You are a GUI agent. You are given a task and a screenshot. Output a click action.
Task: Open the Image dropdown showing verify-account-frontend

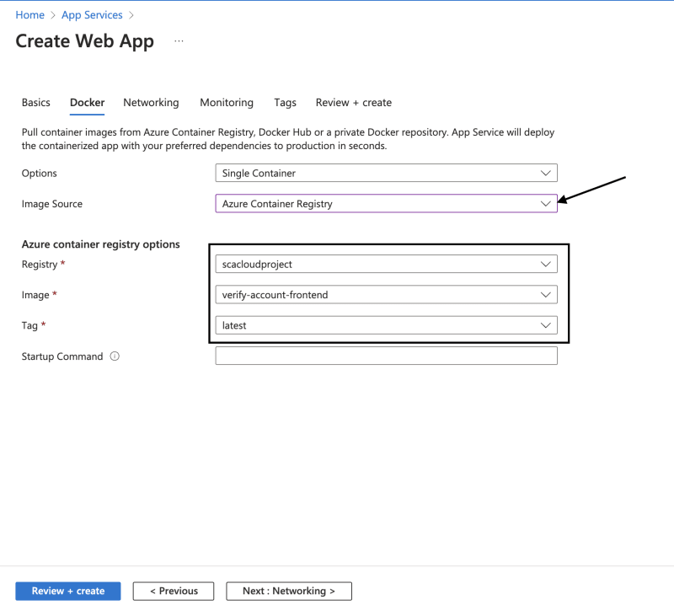pos(387,294)
